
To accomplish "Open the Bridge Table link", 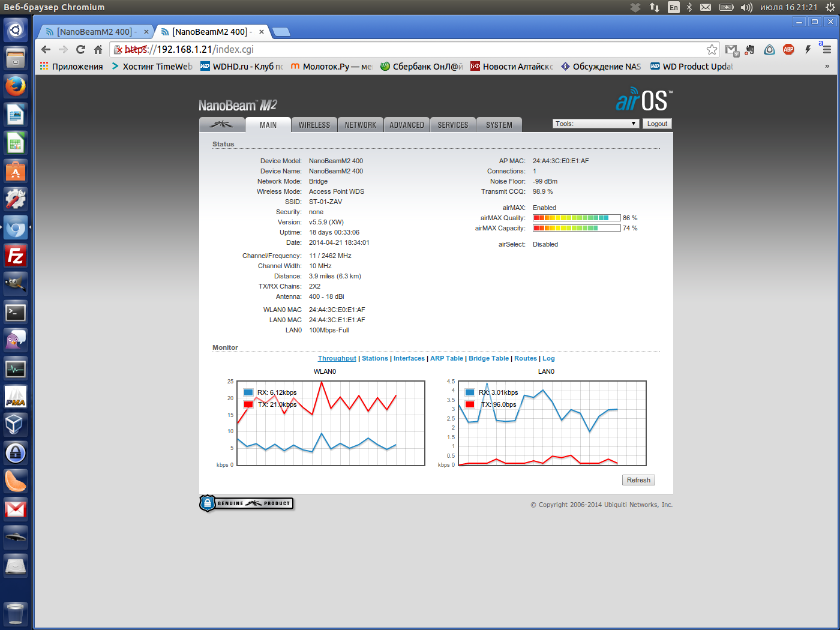I will 488,358.
